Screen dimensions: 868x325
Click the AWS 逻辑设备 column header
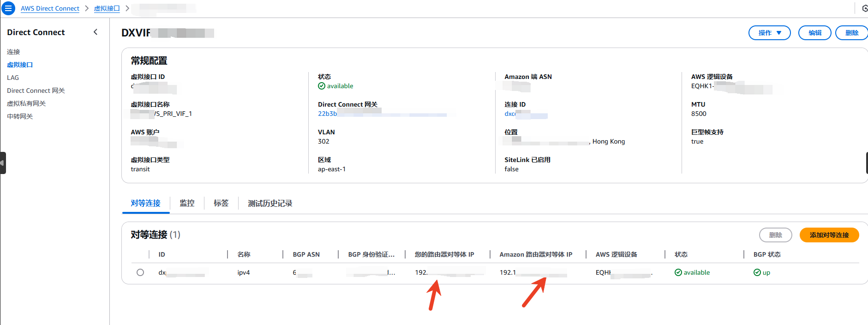[617, 254]
